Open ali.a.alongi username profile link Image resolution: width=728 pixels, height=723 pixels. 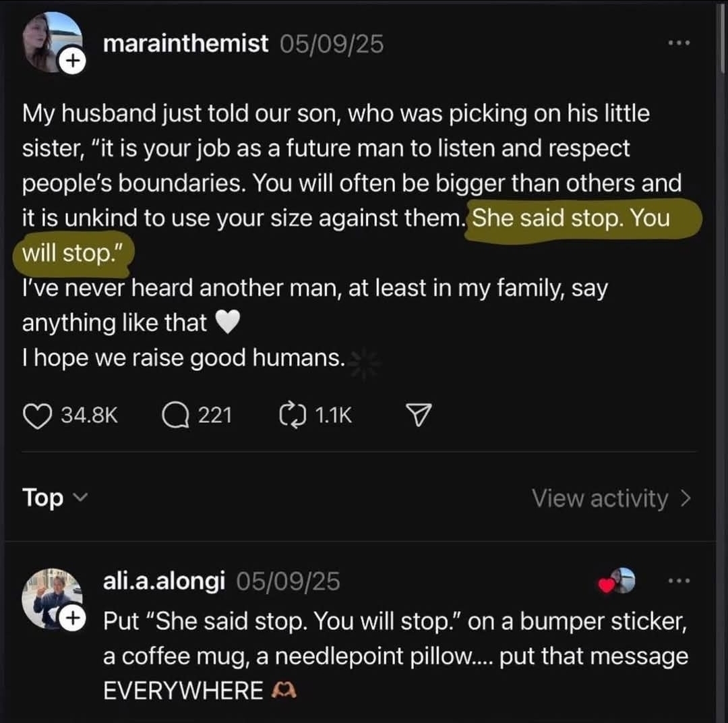click(164, 581)
